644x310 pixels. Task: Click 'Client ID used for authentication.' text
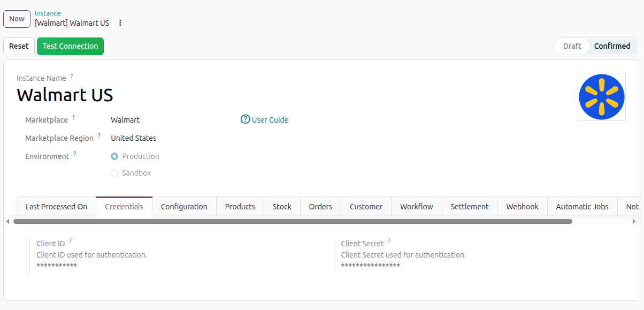click(92, 255)
